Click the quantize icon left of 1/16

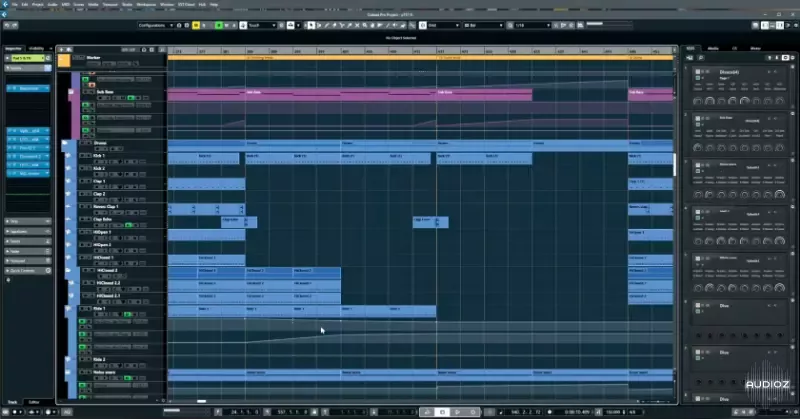[510, 25]
